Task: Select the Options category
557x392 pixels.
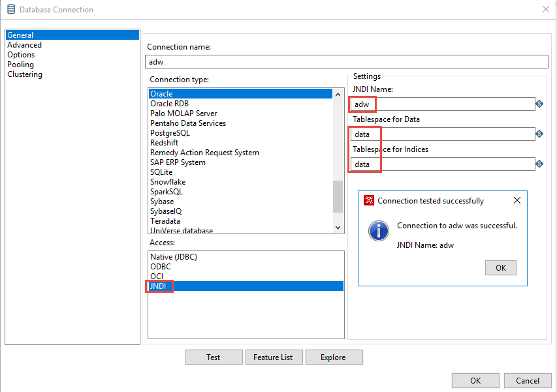Action: [x=21, y=55]
